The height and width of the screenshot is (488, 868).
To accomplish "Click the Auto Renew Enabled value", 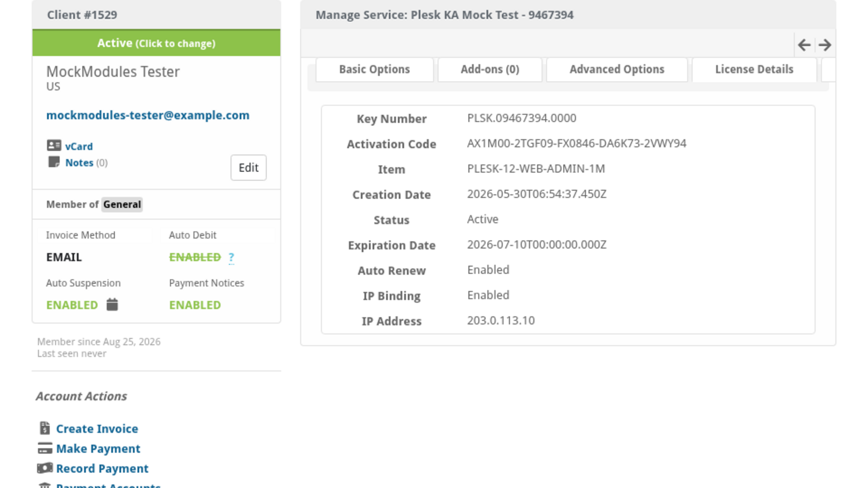I will [x=488, y=270].
